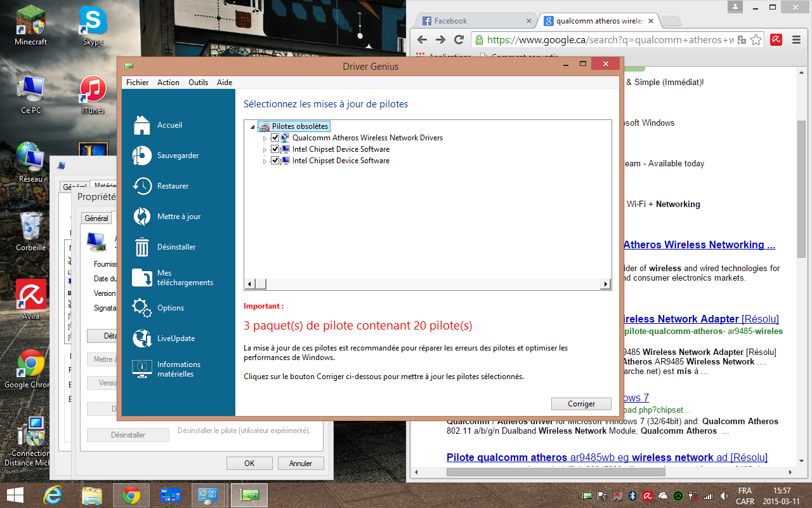812x508 pixels.
Task: Open the Fichier menu
Action: pos(137,83)
